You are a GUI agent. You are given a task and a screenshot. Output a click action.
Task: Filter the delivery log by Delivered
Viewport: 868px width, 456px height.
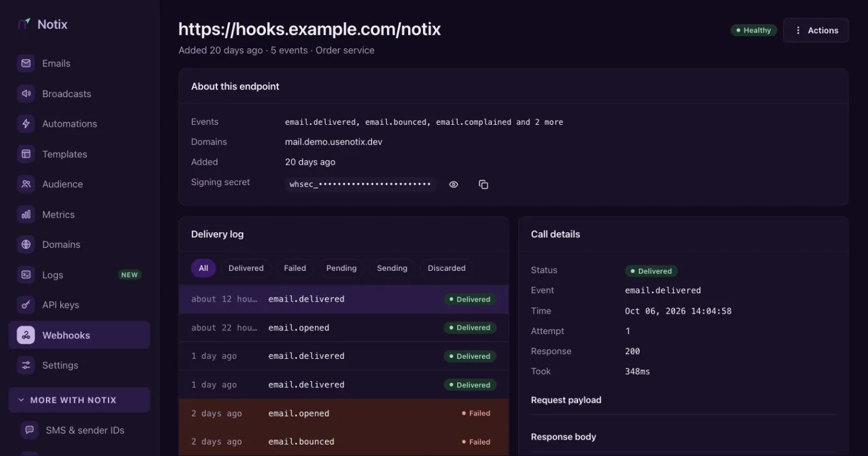tap(246, 268)
